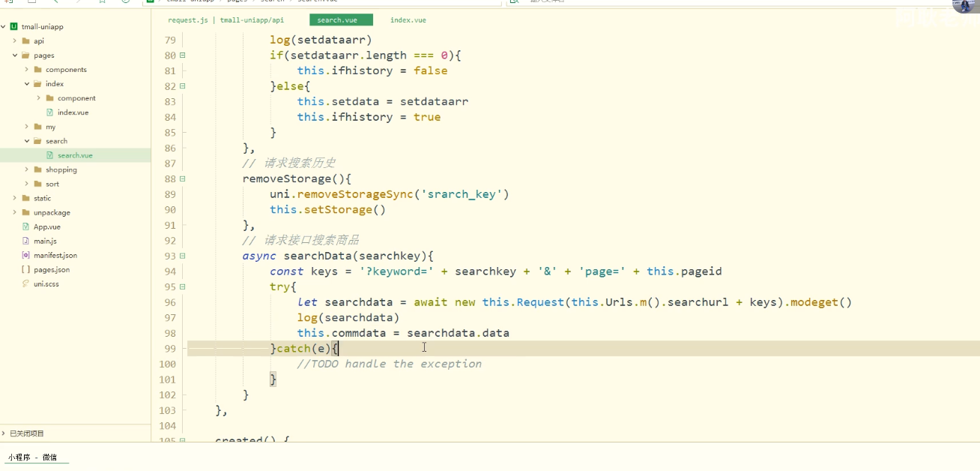This screenshot has height=471, width=980.
Task: Expand the components folder chevron
Action: point(27,69)
